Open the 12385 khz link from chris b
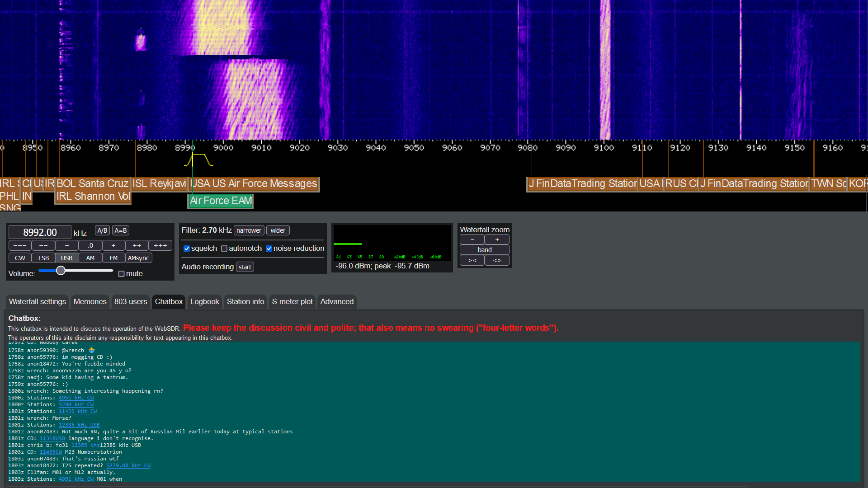868x488 pixels. [85, 445]
